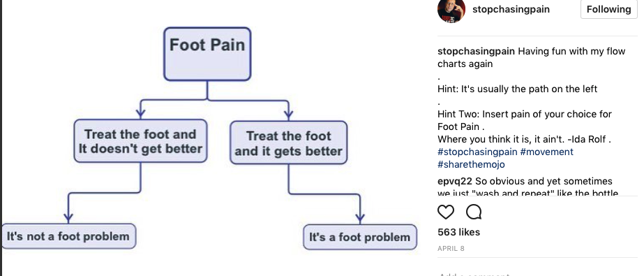Viewport: 644px width, 276px height.
Task: Click the "It doesn't get better" box
Action: click(140, 141)
